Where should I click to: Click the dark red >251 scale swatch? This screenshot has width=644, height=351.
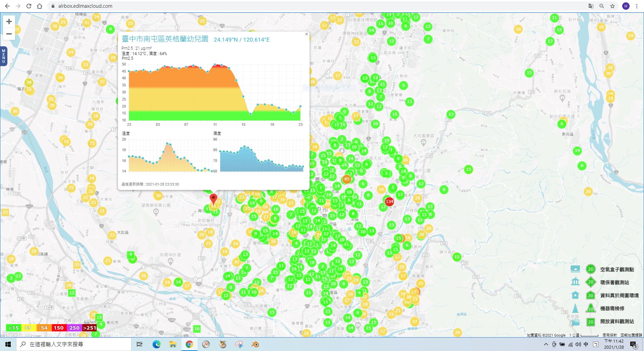[x=89, y=328]
